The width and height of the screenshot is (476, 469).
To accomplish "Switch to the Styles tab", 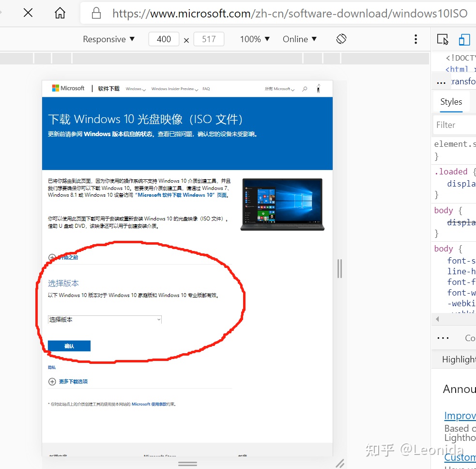I will click(x=451, y=102).
